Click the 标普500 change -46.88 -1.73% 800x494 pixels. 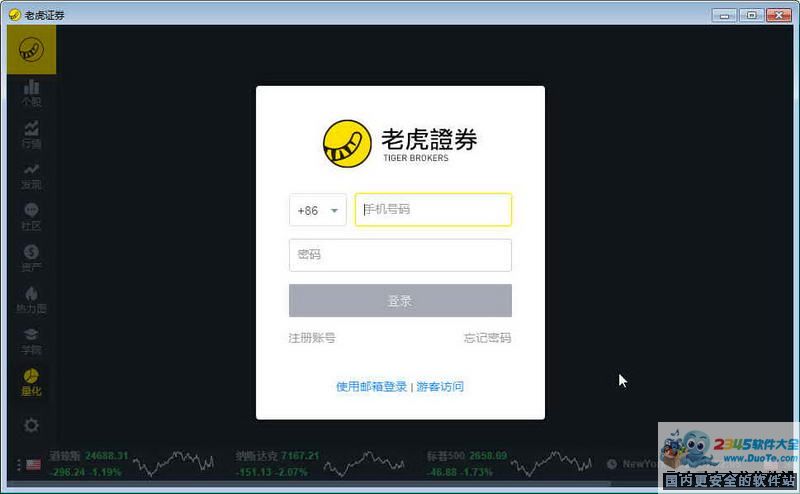[460, 472]
